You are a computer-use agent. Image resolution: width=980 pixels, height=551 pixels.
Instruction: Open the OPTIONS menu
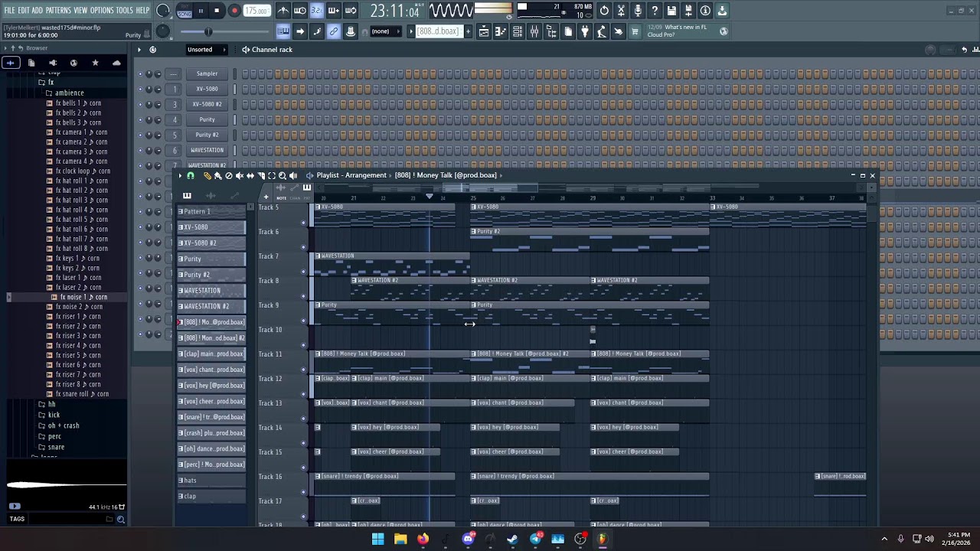[102, 11]
